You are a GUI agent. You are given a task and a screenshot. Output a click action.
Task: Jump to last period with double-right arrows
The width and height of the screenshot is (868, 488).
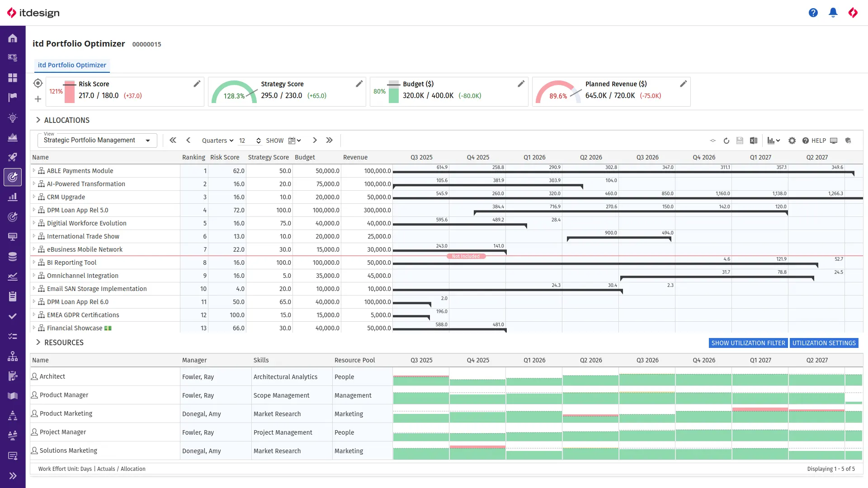click(330, 141)
